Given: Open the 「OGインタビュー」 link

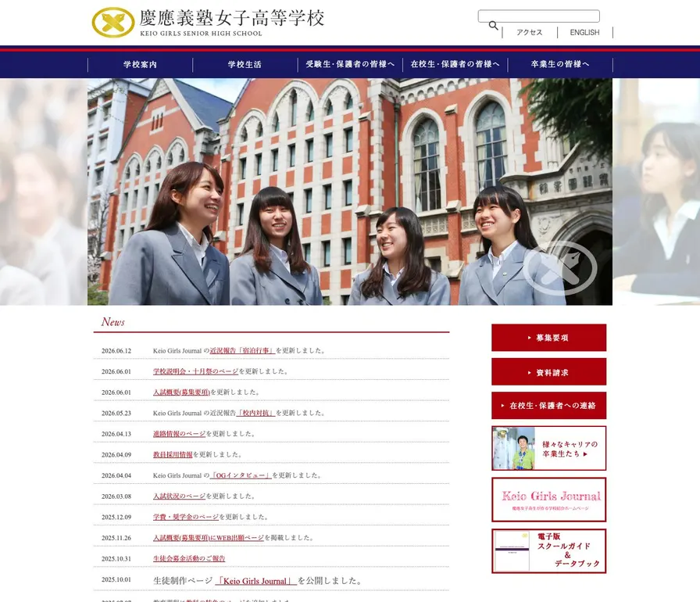Looking at the screenshot, I should (x=241, y=475).
